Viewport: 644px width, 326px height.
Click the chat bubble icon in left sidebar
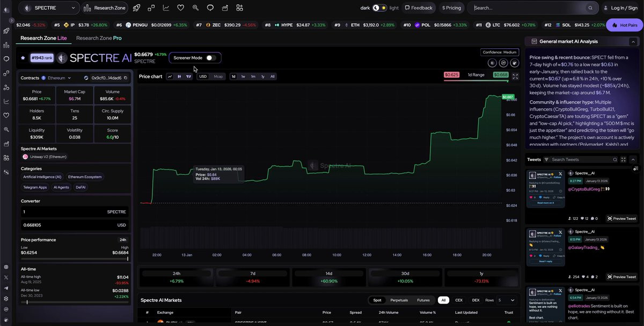click(x=6, y=59)
